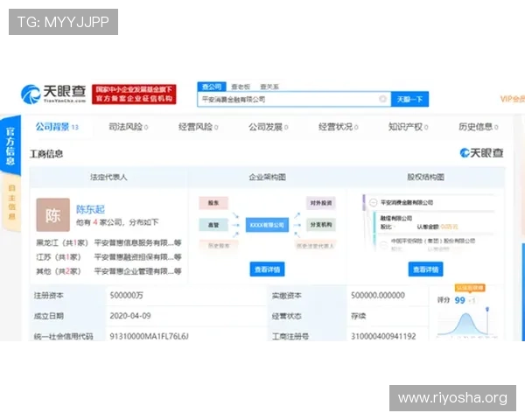View details under 股权结构图
The image size is (525, 420).
click(425, 269)
